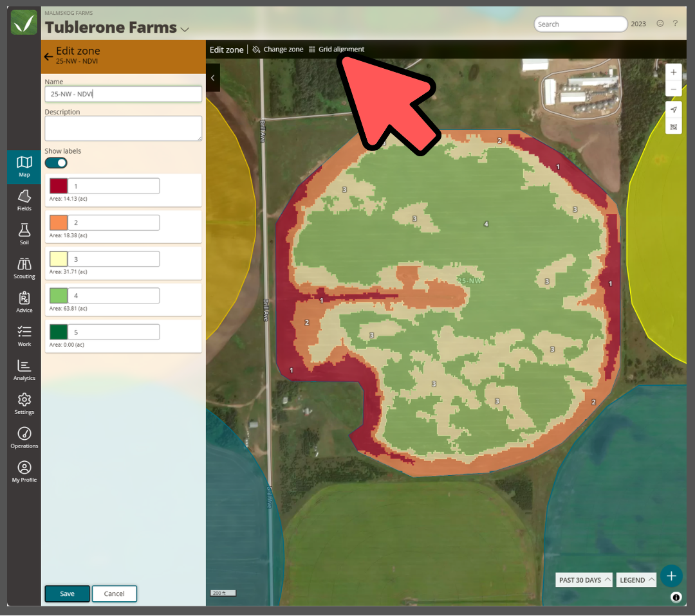Open the Work section
Screen dimensions: 695x616
pos(24,336)
